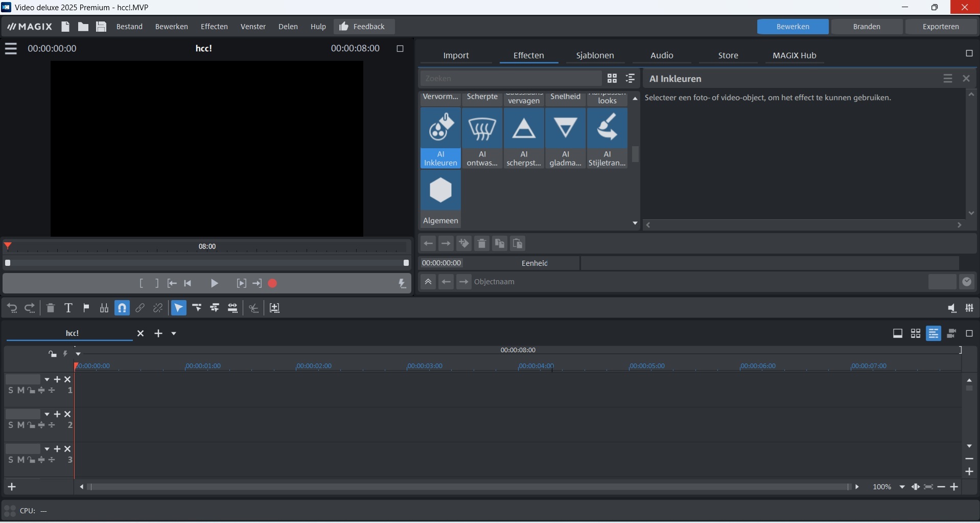
Task: Redo the last undone action
Action: (x=30, y=308)
